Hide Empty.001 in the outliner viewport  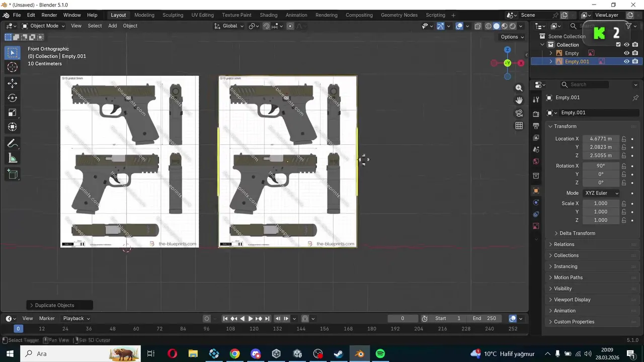click(x=627, y=61)
